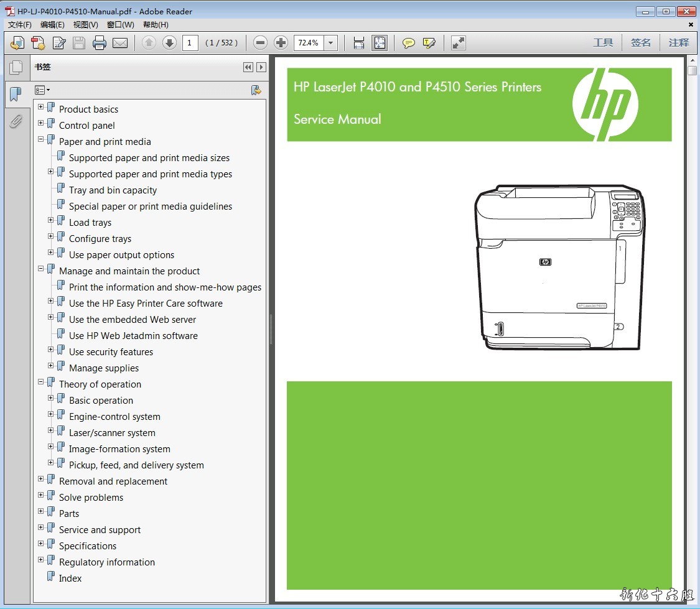The height and width of the screenshot is (609, 700).
Task: Toggle the fit-one-full-page view
Action: click(379, 43)
